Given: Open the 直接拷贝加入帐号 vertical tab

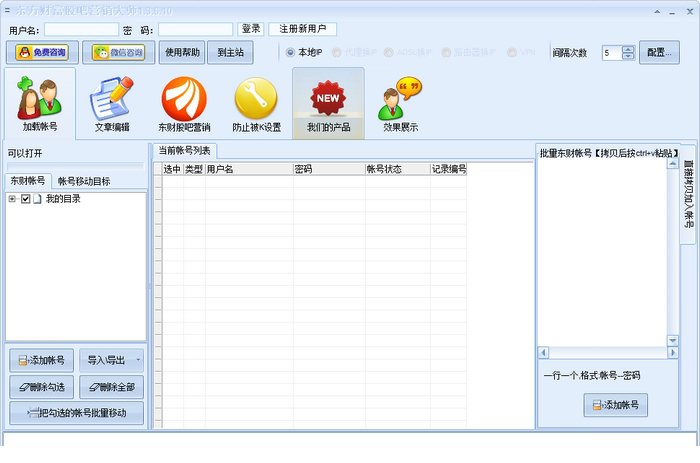Looking at the screenshot, I should pyautogui.click(x=688, y=194).
